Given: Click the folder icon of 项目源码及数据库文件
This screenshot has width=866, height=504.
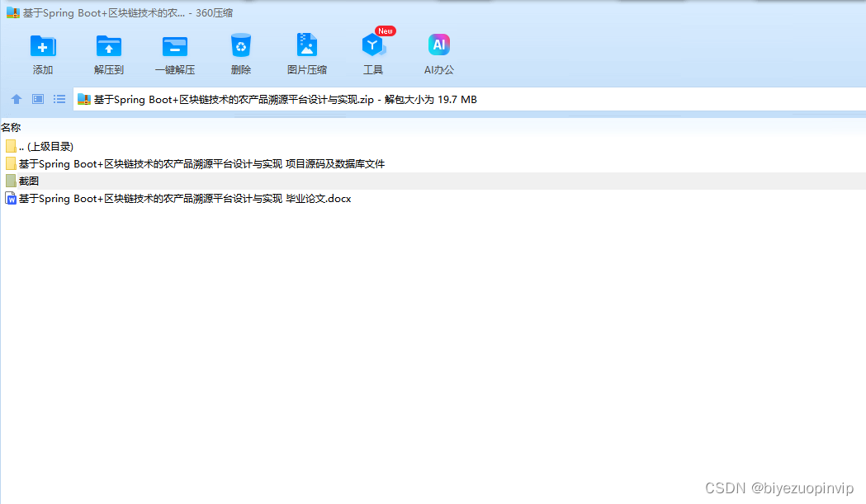Looking at the screenshot, I should pyautogui.click(x=11, y=163).
